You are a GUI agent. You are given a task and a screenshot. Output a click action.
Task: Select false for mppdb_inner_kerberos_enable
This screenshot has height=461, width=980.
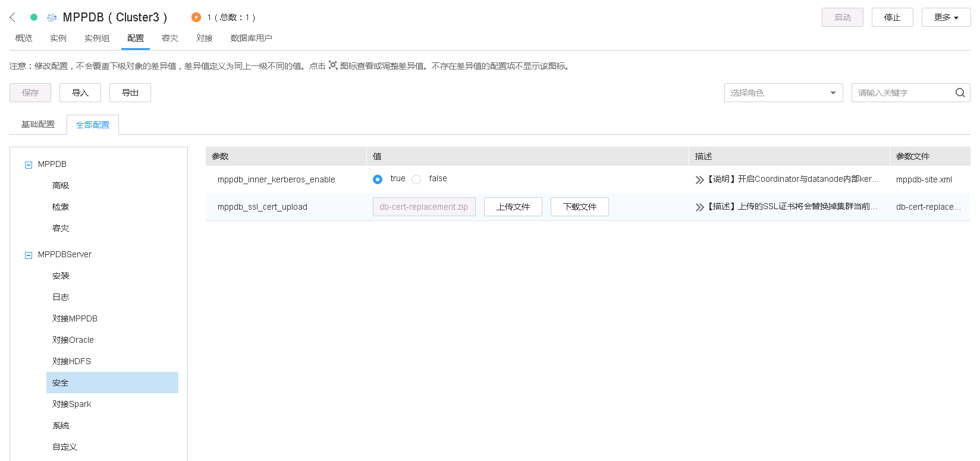416,179
